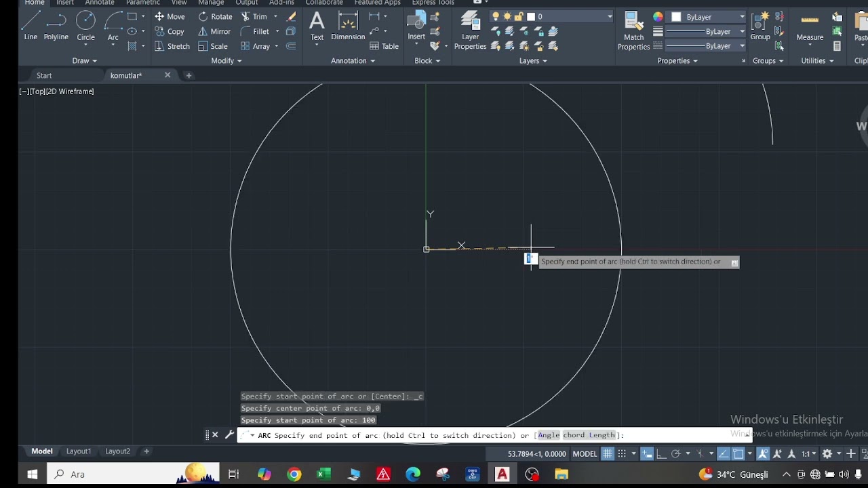The width and height of the screenshot is (868, 488).
Task: Toggle object snap square icon
Action: point(738,454)
